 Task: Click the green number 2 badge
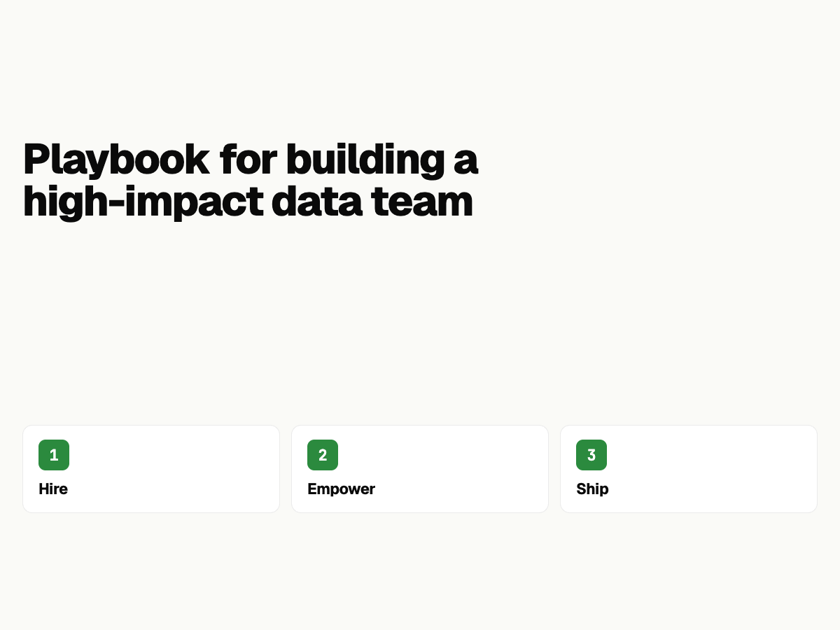pos(323,455)
